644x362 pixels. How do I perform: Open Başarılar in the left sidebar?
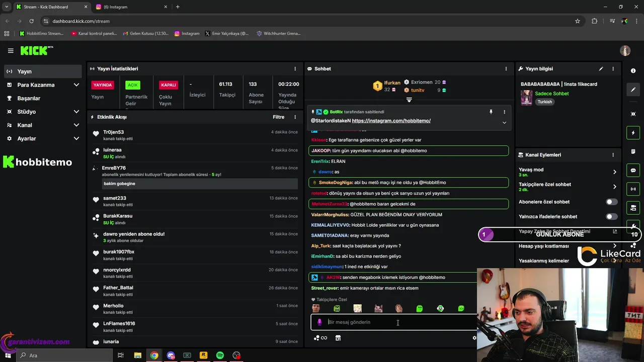(43, 99)
